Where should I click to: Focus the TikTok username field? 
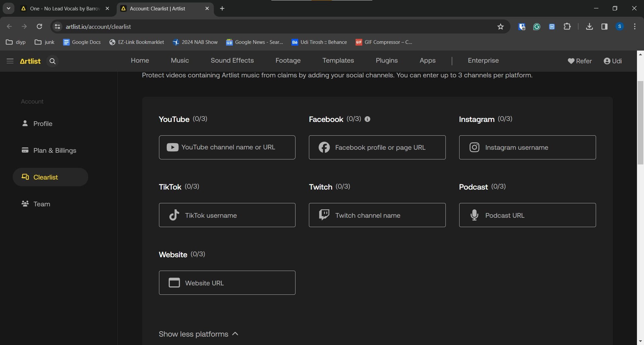click(227, 215)
